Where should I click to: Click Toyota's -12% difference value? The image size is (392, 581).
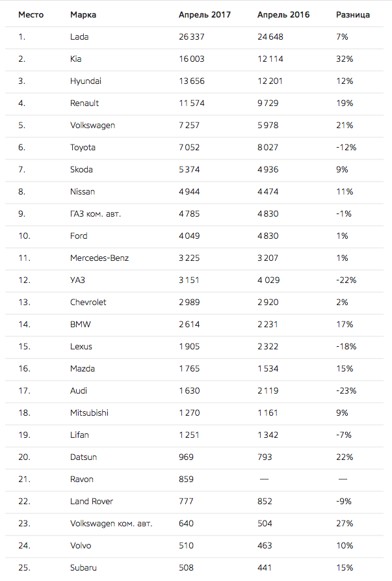346,148
